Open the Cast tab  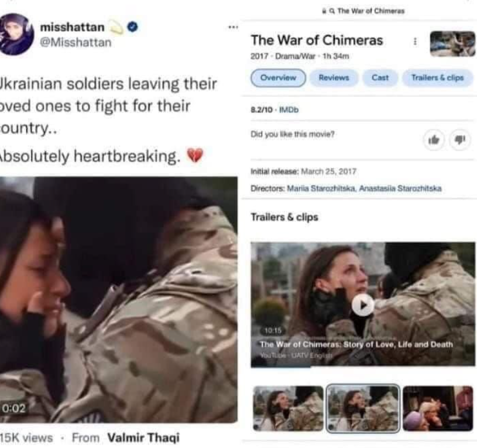380,78
